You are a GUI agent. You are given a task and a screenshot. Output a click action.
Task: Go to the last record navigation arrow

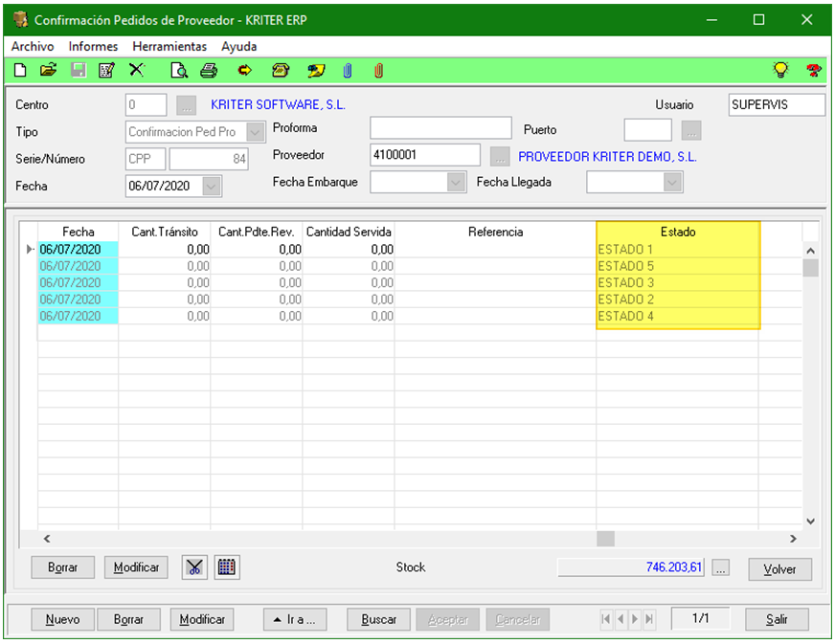pyautogui.click(x=649, y=619)
